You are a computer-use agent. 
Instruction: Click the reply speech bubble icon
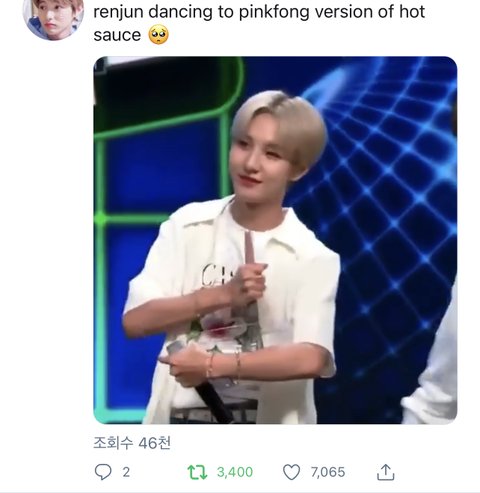point(103,472)
